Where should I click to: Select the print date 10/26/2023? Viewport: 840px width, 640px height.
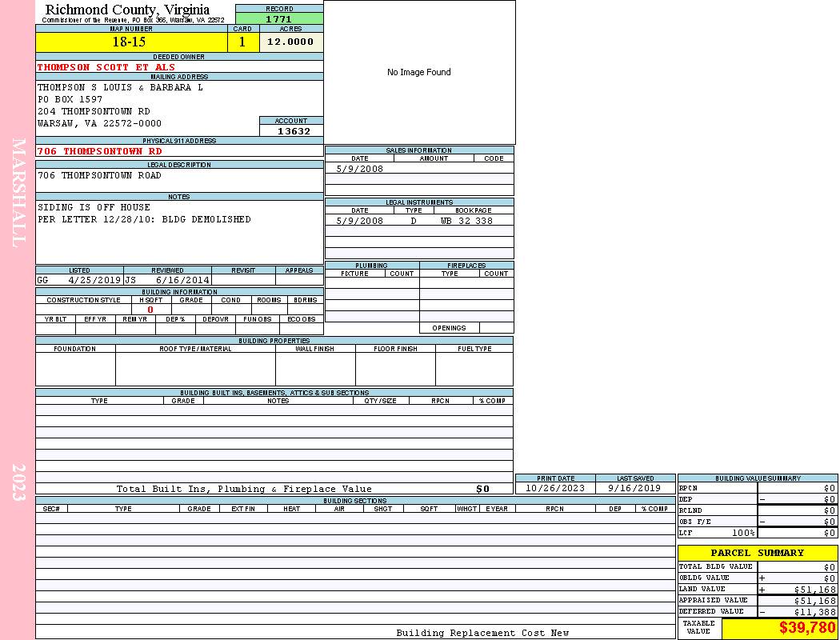point(554,488)
